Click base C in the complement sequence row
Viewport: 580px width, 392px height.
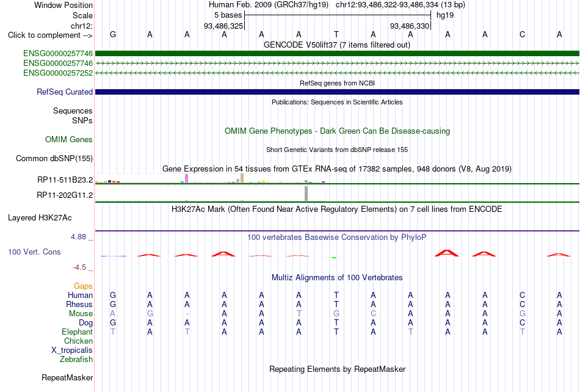522,34
